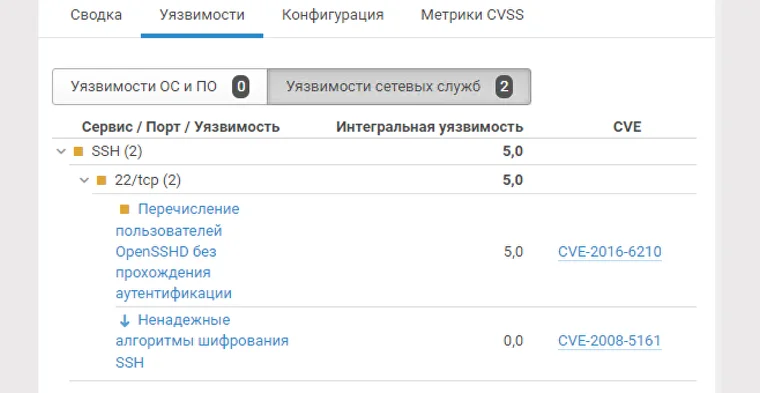
Task: Open the Уязвимости tab
Action: 202,15
